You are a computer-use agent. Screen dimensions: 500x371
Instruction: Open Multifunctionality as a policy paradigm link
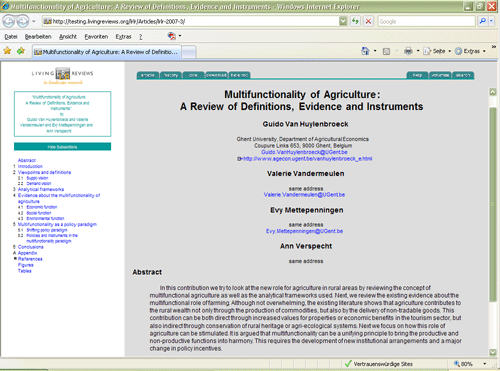[57, 224]
